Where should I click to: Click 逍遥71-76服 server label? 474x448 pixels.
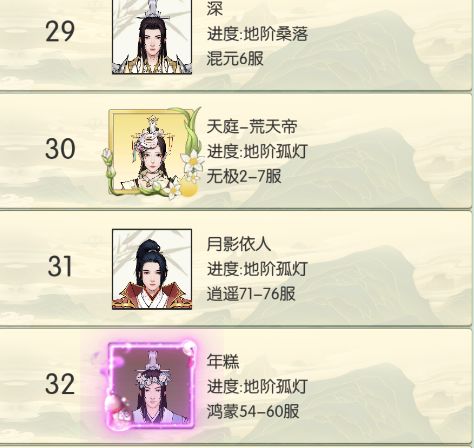pos(251,294)
